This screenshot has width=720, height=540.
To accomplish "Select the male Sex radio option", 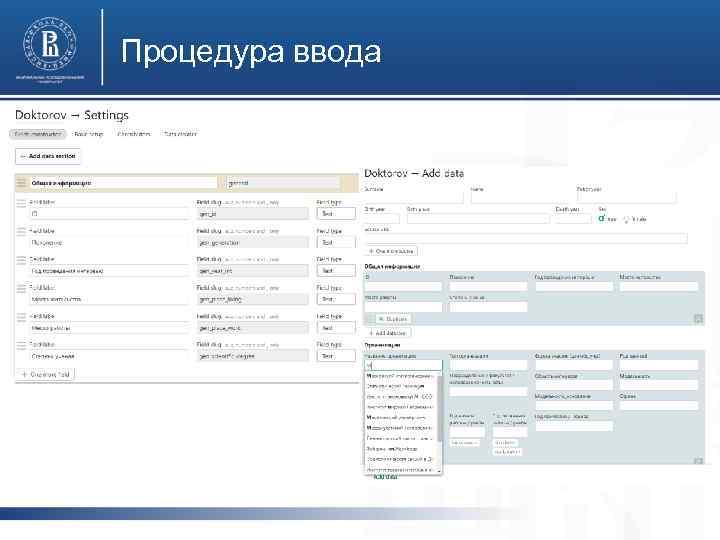I will (x=601, y=219).
